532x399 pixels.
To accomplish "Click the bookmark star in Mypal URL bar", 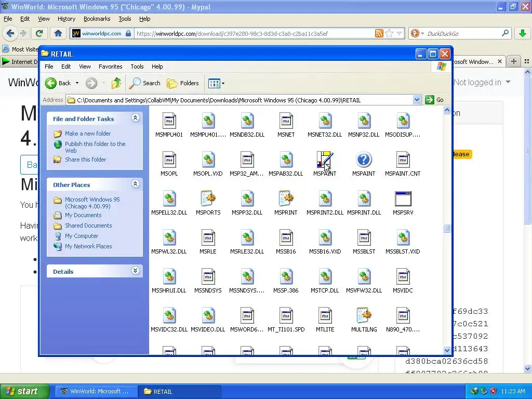I will (x=389, y=33).
